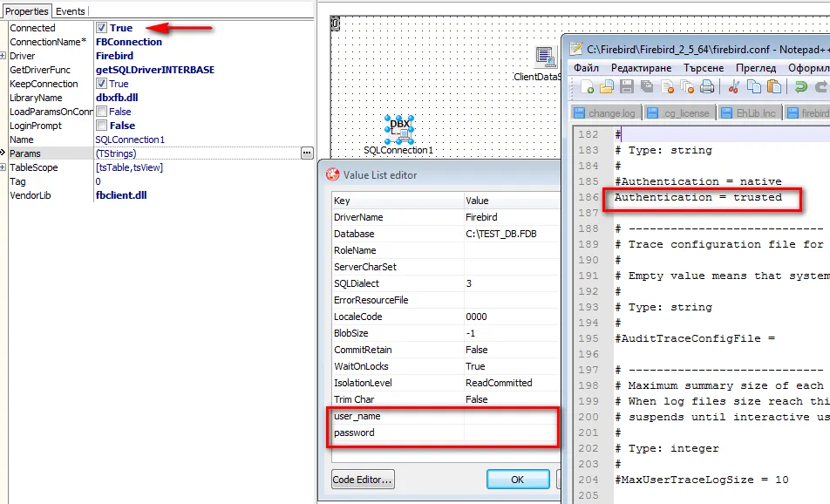Select the GetDriverFunc value getSQLDriverINTERBASE

155,70
